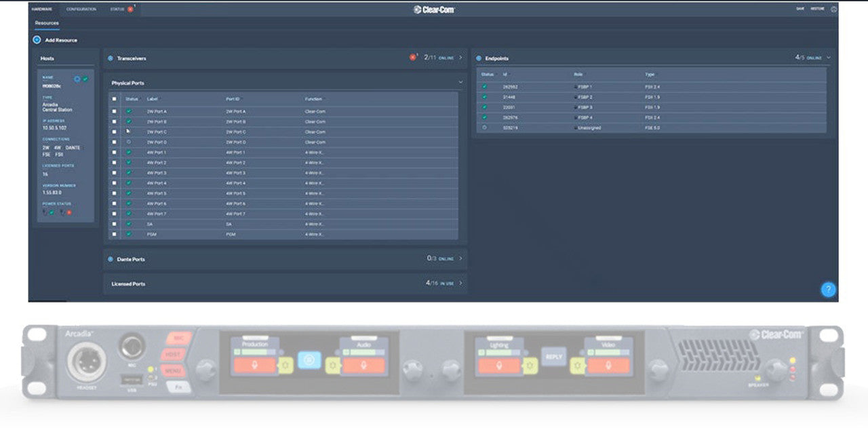Click the green host status check icon
The width and height of the screenshot is (868, 428).
point(85,79)
